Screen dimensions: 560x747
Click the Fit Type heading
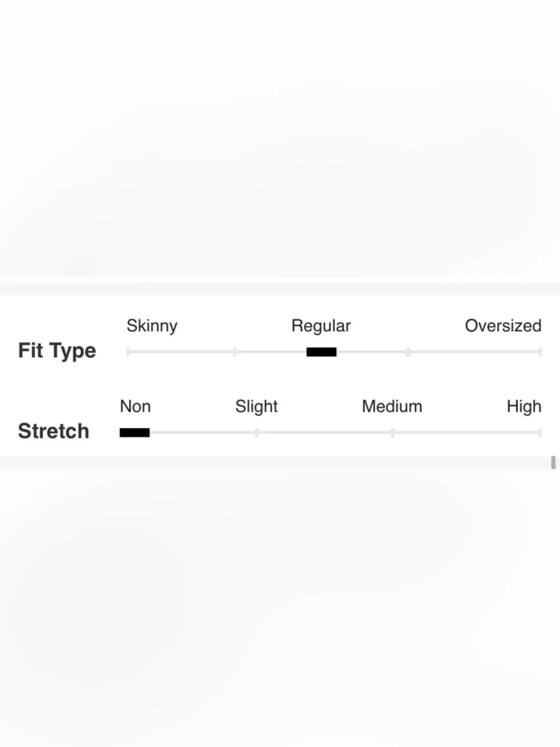pos(57,351)
